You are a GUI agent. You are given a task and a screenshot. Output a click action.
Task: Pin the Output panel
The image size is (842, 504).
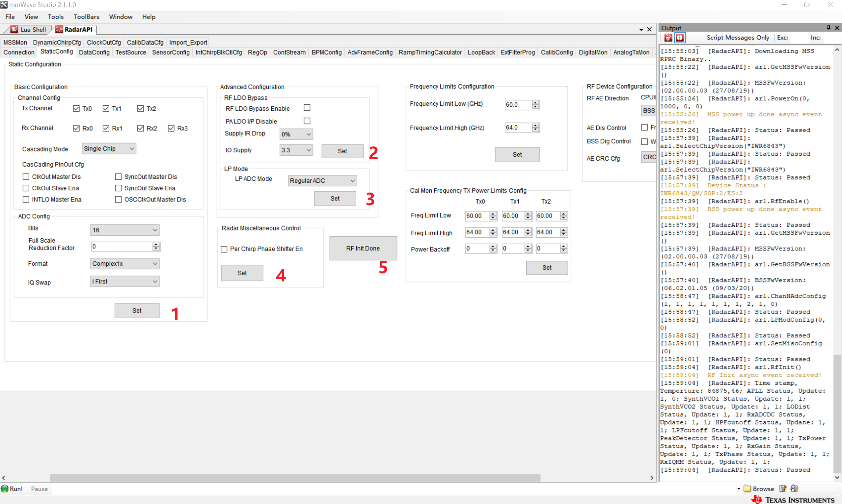(x=828, y=28)
